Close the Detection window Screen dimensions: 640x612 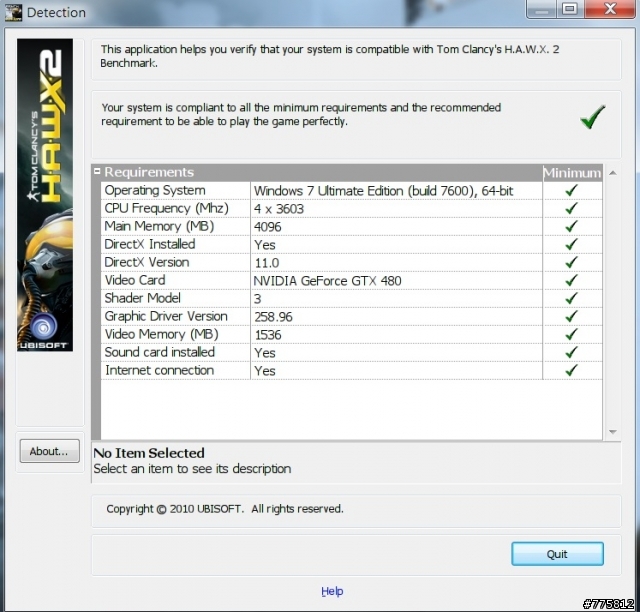pyautogui.click(x=610, y=9)
